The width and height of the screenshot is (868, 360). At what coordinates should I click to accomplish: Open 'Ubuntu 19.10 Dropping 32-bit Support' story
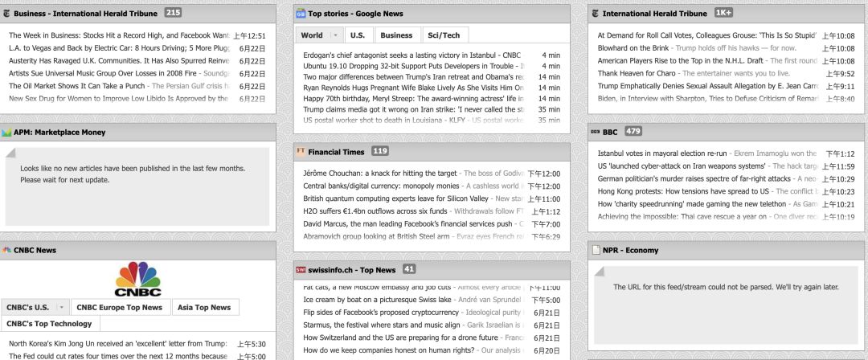click(410, 66)
